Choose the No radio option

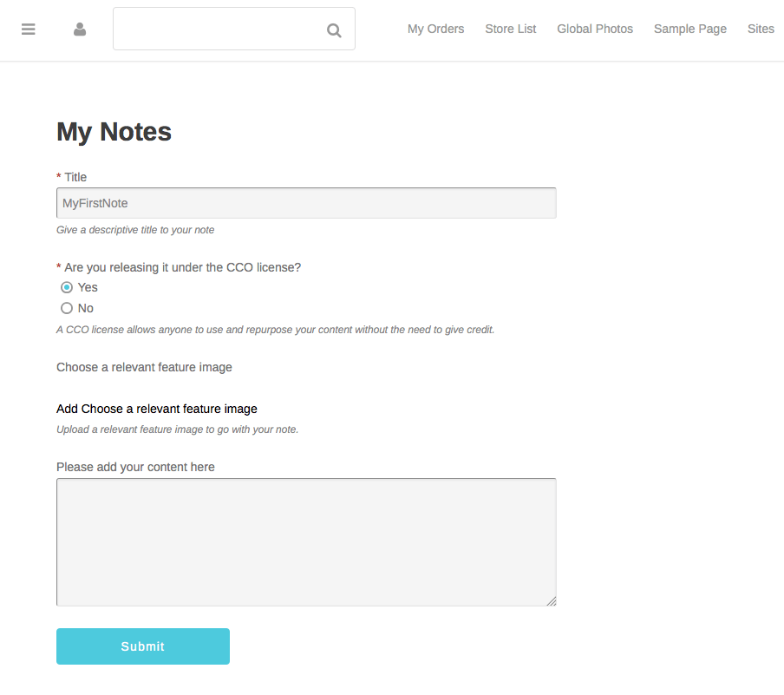pyautogui.click(x=67, y=308)
